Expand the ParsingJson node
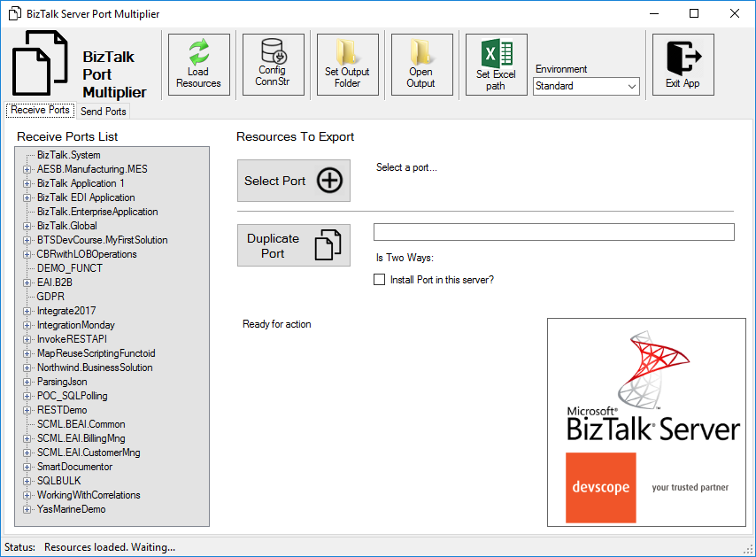This screenshot has height=557, width=756. (27, 382)
